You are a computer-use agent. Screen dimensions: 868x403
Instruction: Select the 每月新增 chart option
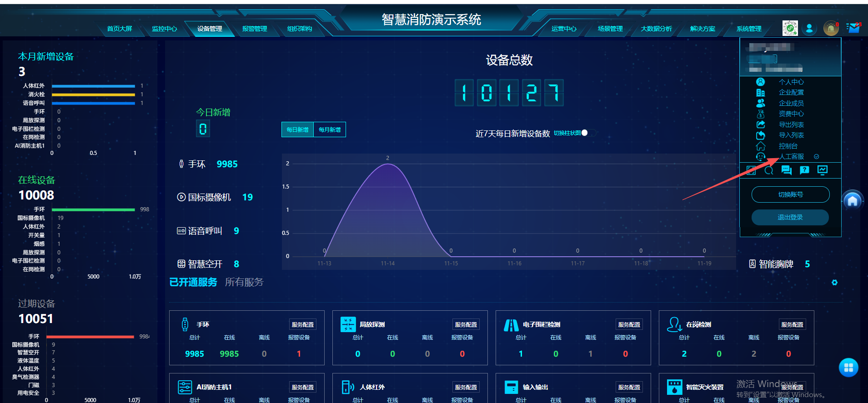tap(330, 129)
